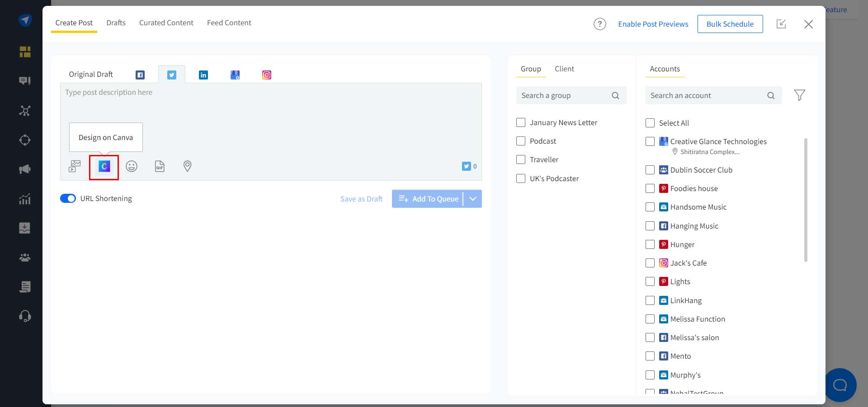Open Design on Canva tool

click(104, 167)
